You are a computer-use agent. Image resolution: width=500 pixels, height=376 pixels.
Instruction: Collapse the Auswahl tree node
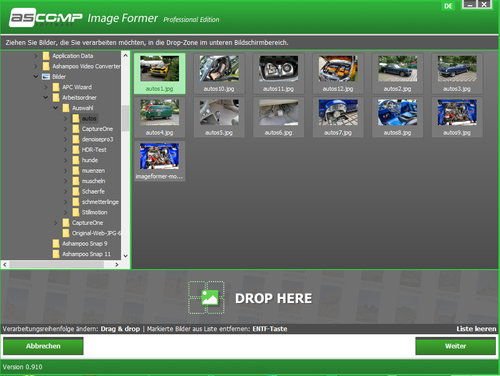(56, 108)
